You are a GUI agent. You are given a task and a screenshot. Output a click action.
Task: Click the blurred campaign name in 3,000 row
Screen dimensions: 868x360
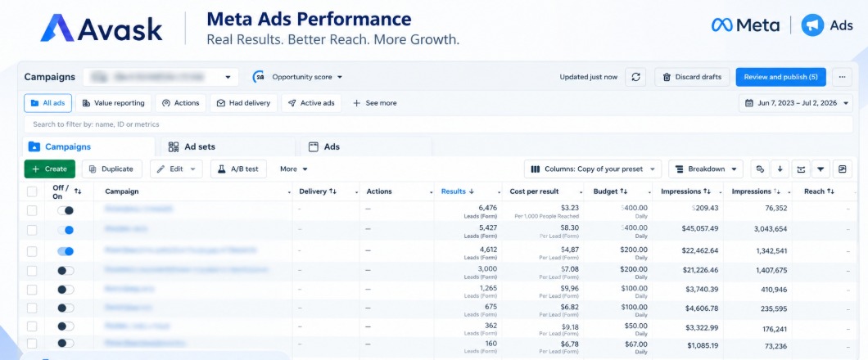[x=187, y=270]
